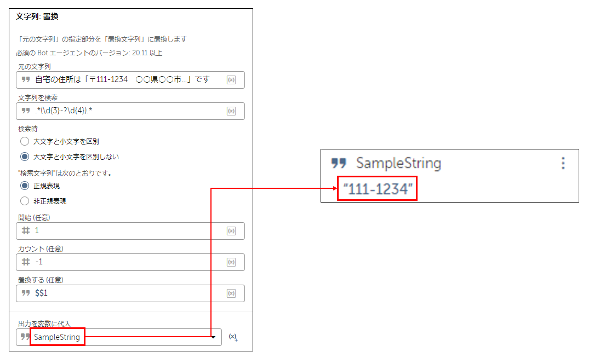Select 正規表現 radio option
The width and height of the screenshot is (594, 364).
tap(25, 186)
